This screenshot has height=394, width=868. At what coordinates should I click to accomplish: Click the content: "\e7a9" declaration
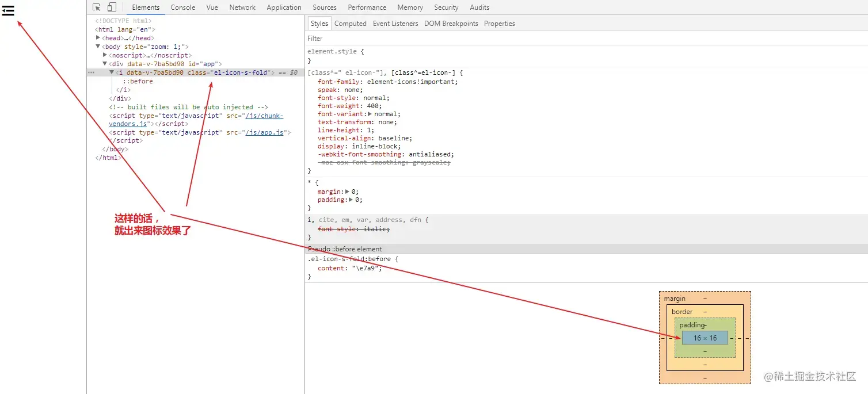(x=350, y=268)
